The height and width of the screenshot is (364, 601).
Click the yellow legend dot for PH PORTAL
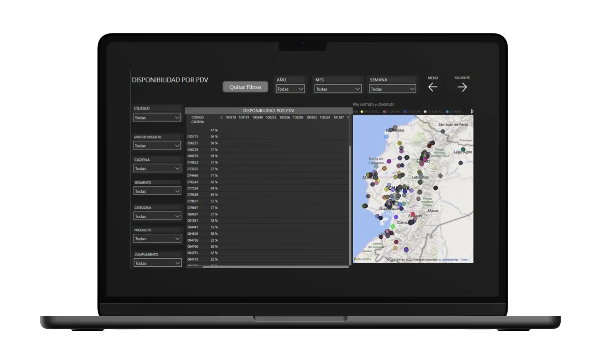[x=362, y=112]
